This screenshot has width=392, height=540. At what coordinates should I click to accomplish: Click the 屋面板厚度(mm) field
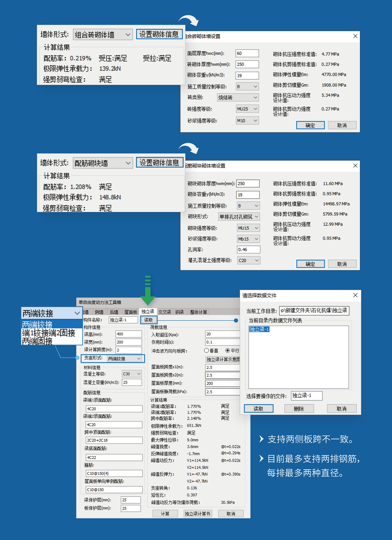(223, 383)
